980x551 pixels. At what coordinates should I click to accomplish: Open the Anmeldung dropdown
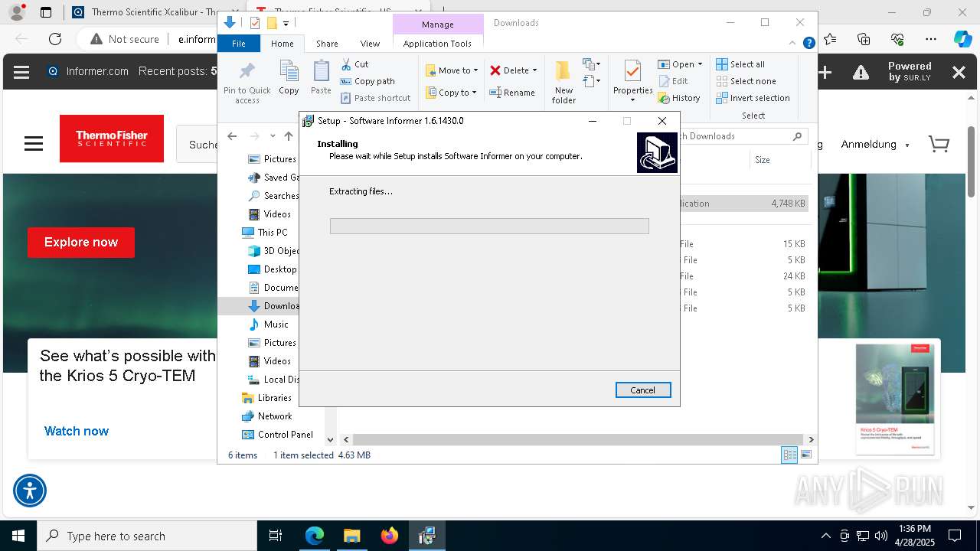pos(875,145)
